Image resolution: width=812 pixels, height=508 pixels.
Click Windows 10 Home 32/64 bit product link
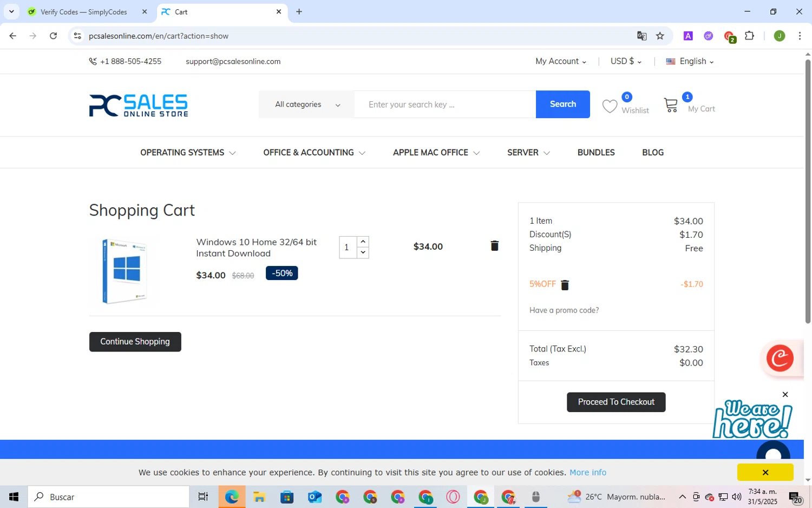(x=257, y=248)
